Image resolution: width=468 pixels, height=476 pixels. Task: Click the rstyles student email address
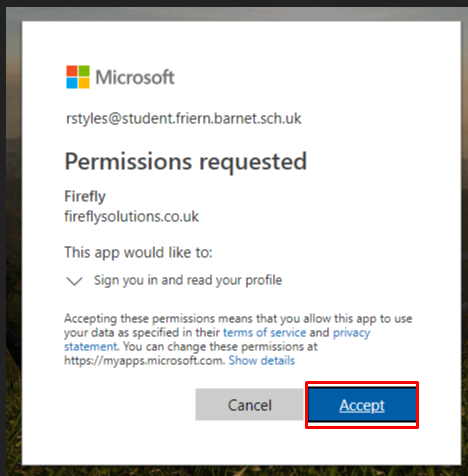point(184,119)
